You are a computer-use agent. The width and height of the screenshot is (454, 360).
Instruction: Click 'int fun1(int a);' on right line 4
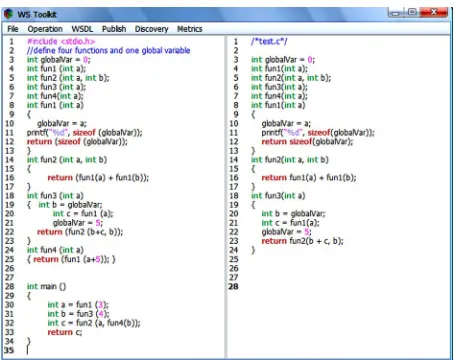click(x=279, y=69)
